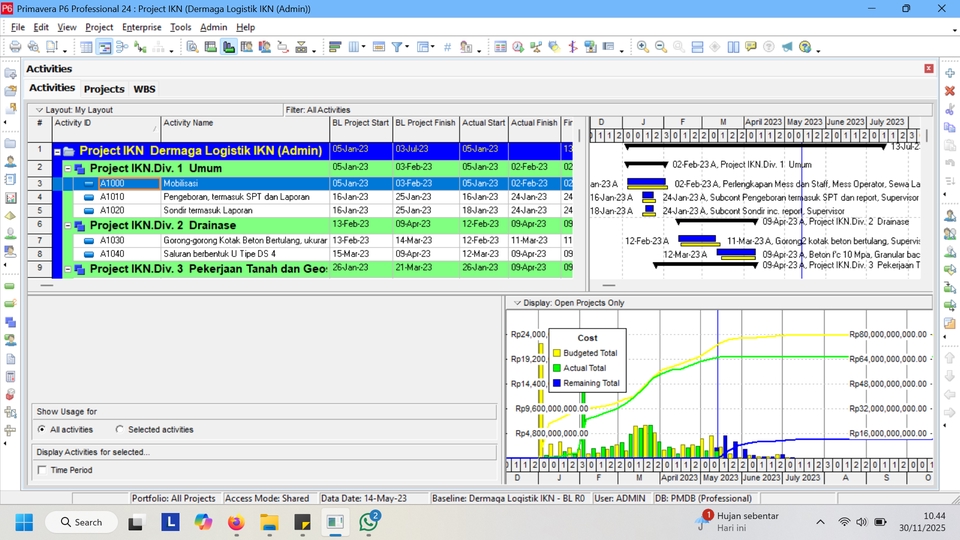Select activity A1040 Saluran berbentuk U
This screenshot has width=960, height=540.
[x=312, y=254]
